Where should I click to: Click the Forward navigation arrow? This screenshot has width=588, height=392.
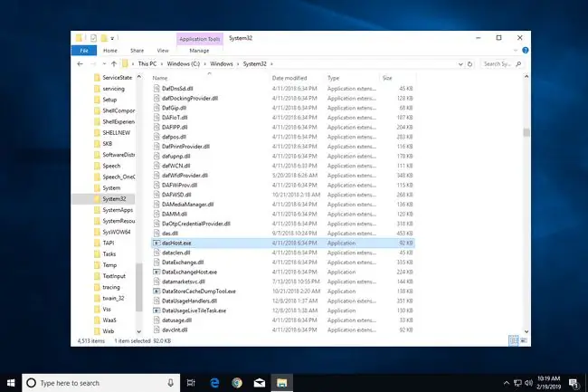click(93, 64)
